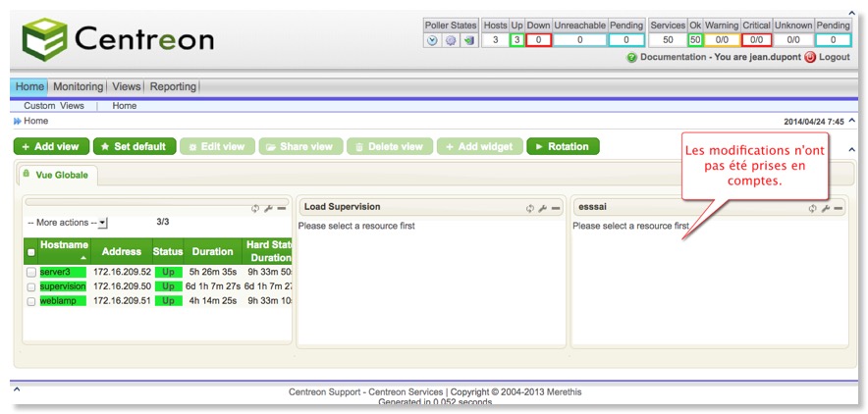The width and height of the screenshot is (868, 414).
Task: Select the supervision host checkbox
Action: point(31,286)
